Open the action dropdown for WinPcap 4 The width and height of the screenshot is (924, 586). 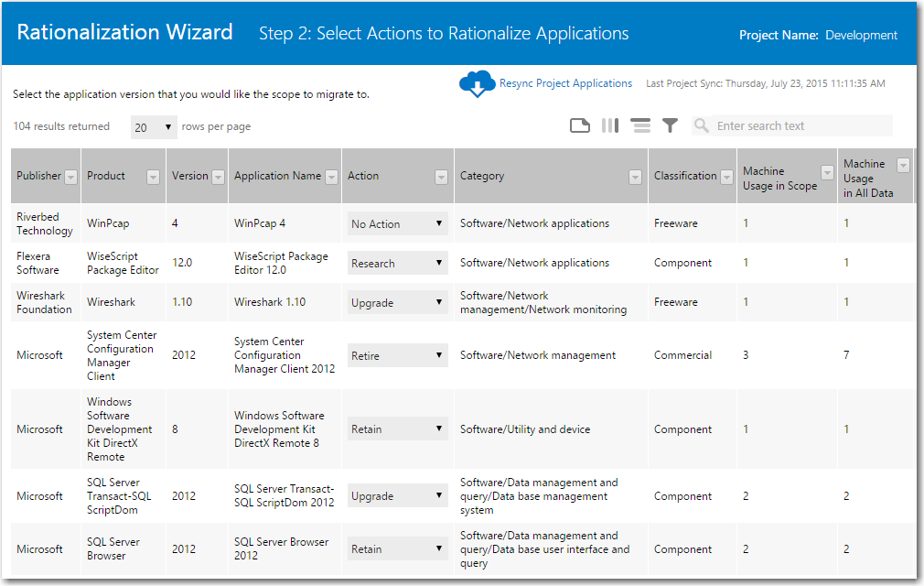(x=398, y=223)
